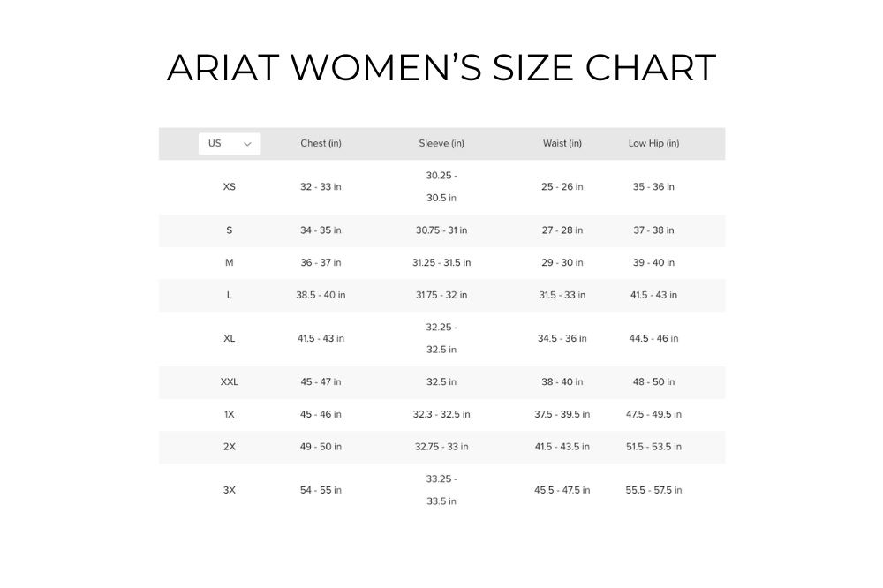The image size is (883, 588).
Task: Select the 29 - 30 in waist value for M
Action: (x=562, y=262)
